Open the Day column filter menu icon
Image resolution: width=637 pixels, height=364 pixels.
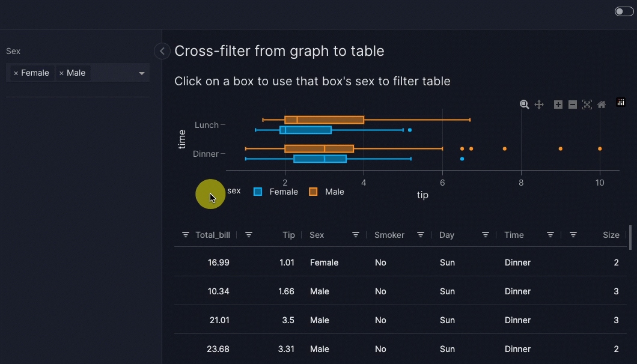tap(486, 235)
